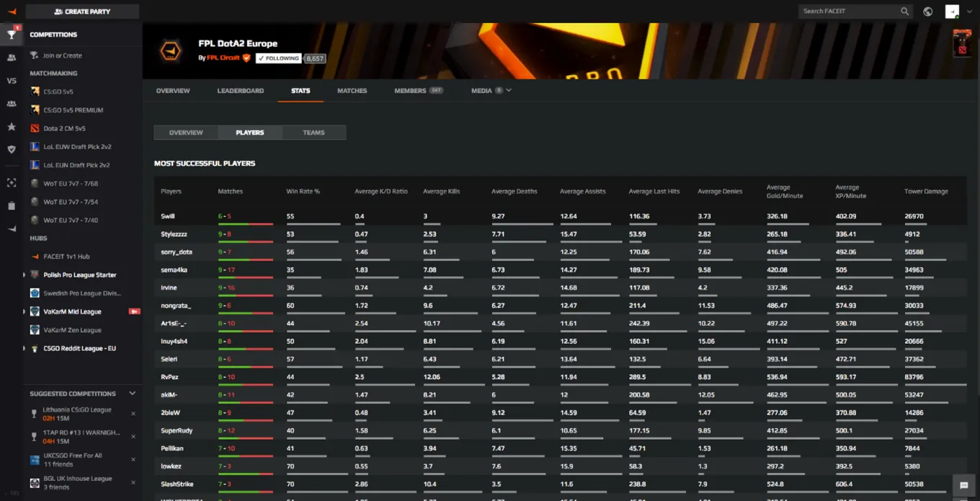The image size is (980, 501).
Task: Click RvPez tower damage bar
Action: [x=935, y=385]
